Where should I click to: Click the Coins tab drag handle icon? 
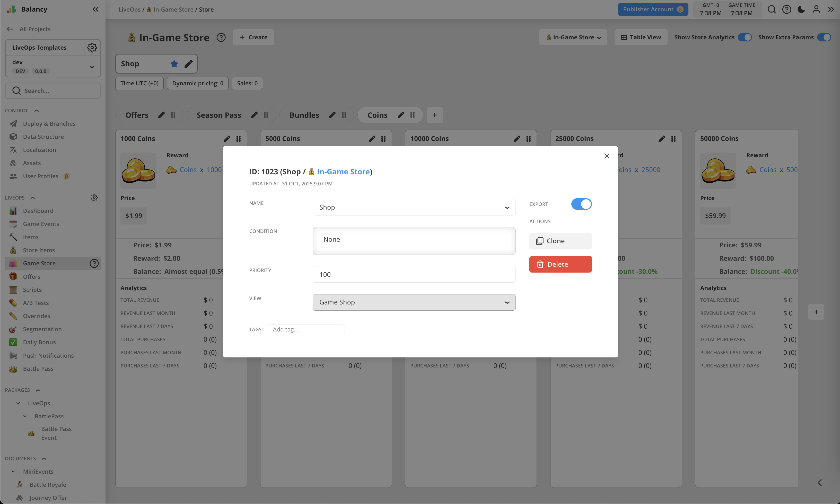(x=413, y=115)
